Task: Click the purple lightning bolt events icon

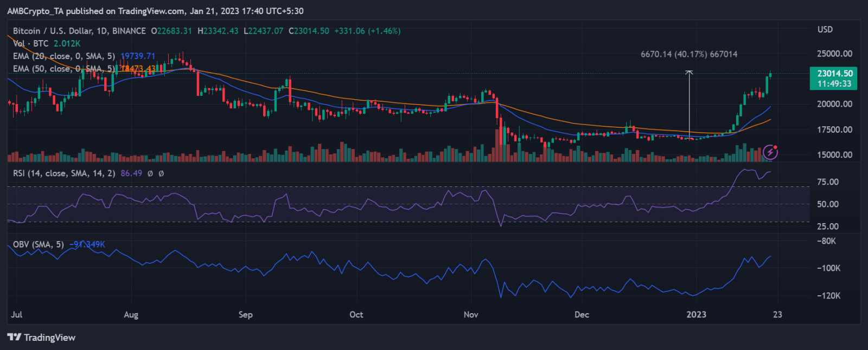Action: point(770,152)
